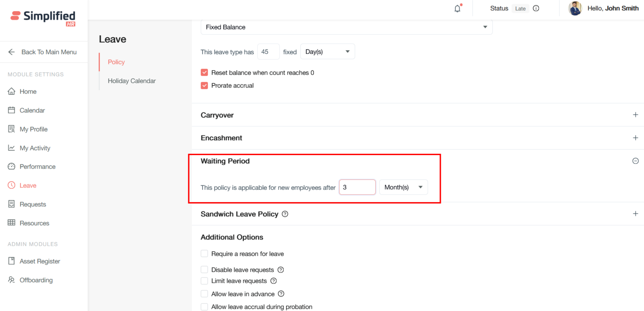
Task: Click the notification bell icon
Action: pos(457,9)
